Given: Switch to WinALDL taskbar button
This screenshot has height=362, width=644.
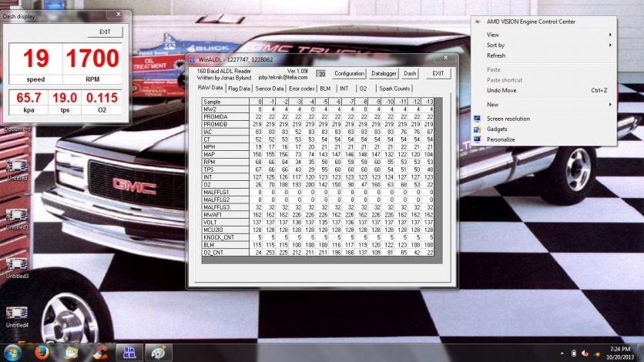Looking at the screenshot, I should (129, 353).
